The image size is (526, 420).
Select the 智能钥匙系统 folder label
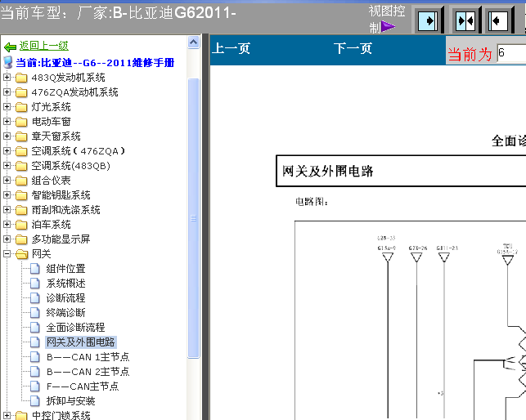[61, 195]
